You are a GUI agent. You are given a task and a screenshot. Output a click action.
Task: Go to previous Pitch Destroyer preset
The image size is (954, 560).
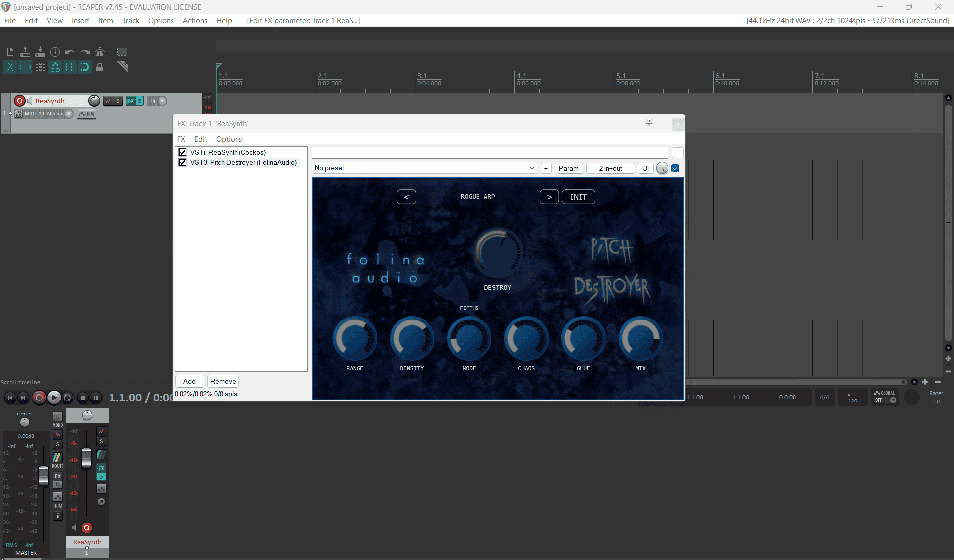(406, 197)
